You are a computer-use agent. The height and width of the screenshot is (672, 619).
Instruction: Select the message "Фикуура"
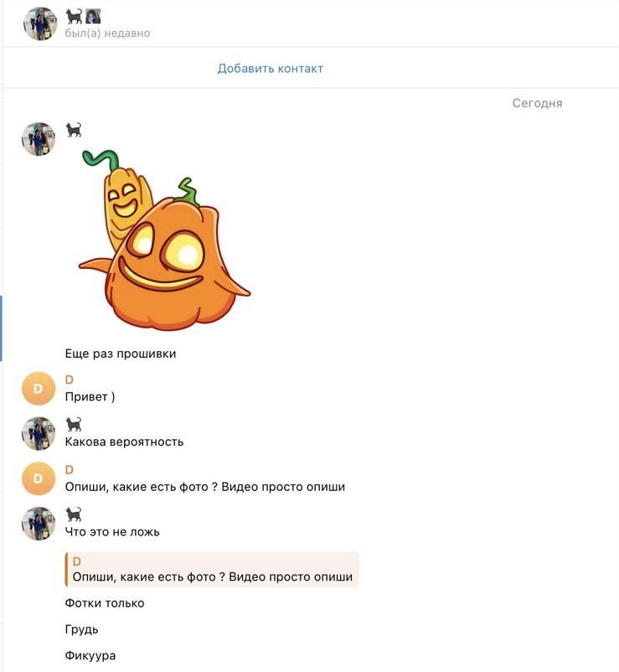coord(90,656)
